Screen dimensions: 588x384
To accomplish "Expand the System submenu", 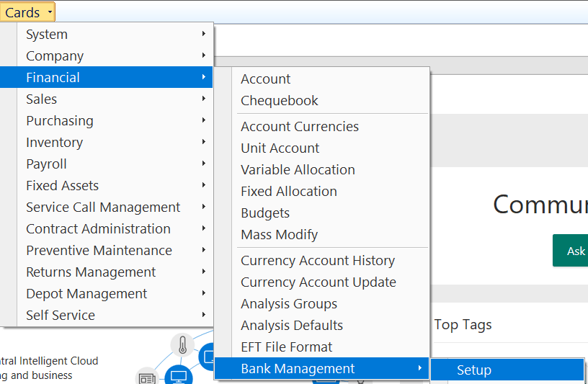I will pyautogui.click(x=47, y=35).
